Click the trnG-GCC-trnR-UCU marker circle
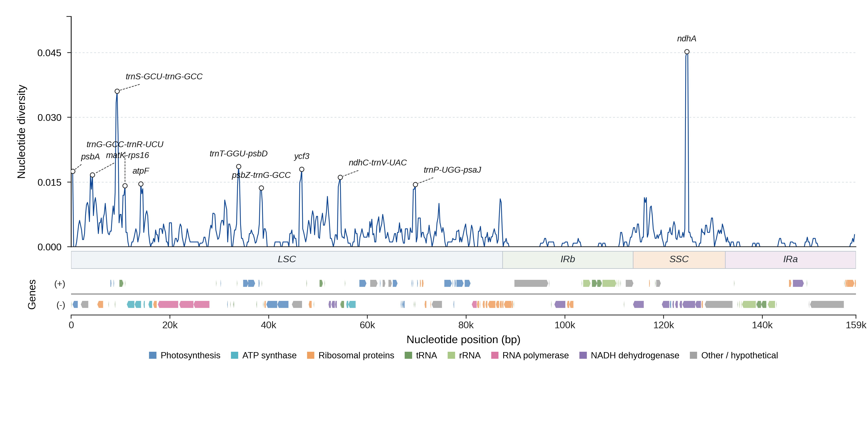The height and width of the screenshot is (422, 868). point(125,186)
